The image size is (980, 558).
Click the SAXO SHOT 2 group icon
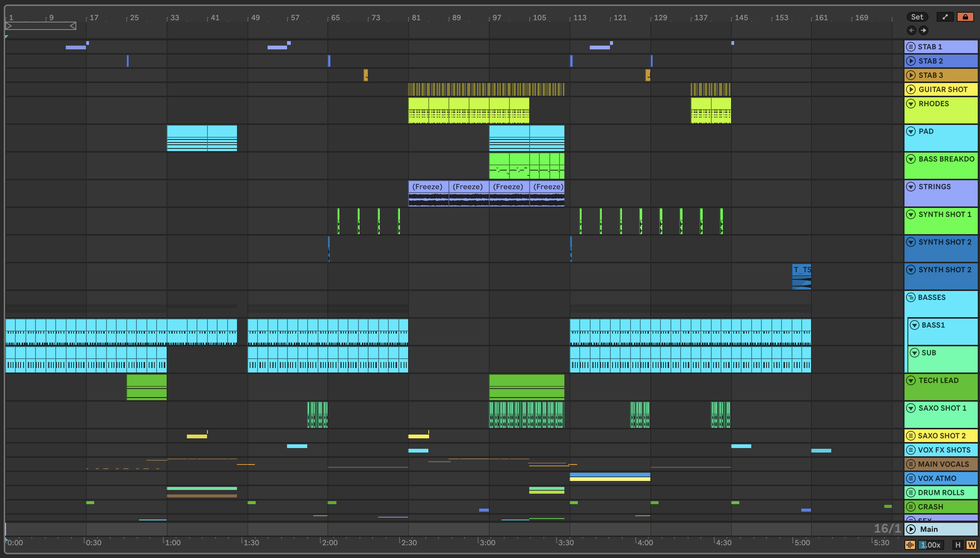911,436
